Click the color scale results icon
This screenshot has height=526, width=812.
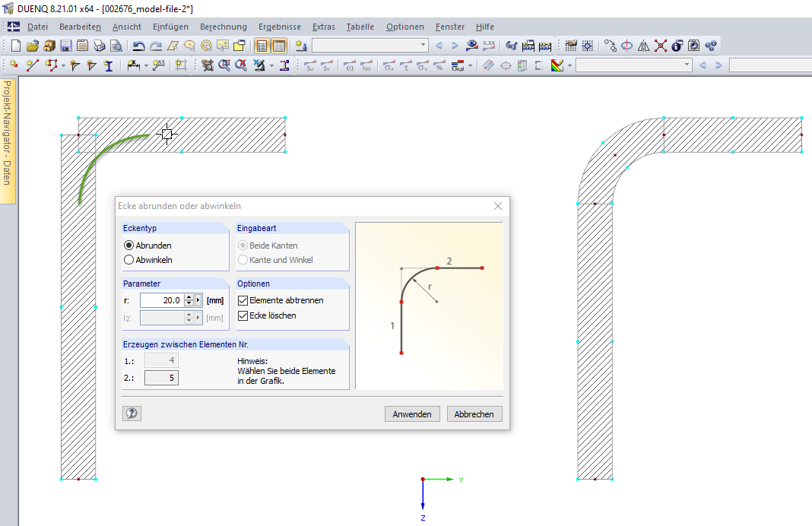pyautogui.click(x=557, y=65)
